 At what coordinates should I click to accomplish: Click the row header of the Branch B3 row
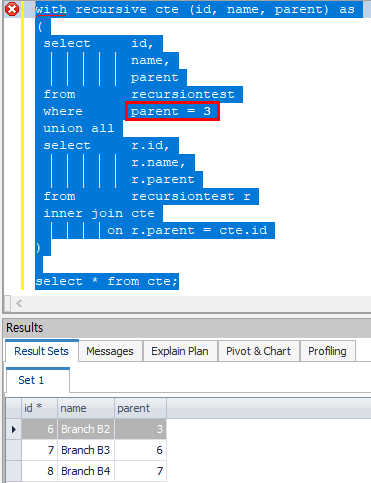tap(14, 450)
